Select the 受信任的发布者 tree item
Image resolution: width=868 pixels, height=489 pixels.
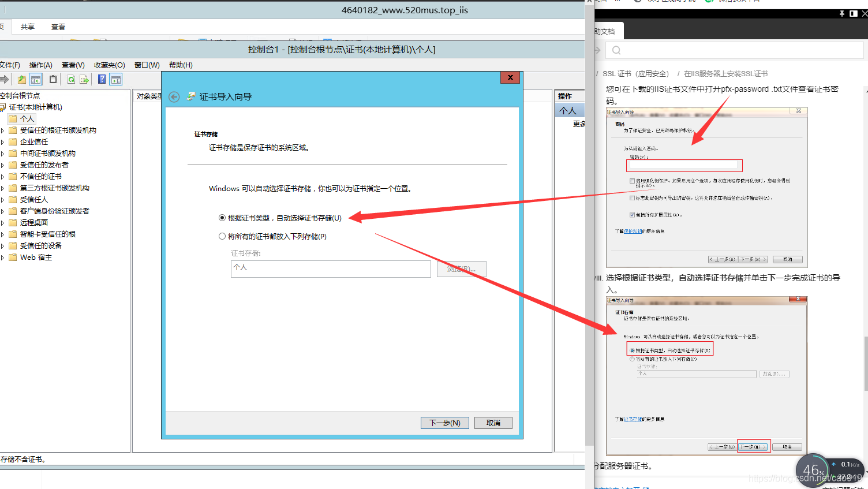(x=44, y=165)
